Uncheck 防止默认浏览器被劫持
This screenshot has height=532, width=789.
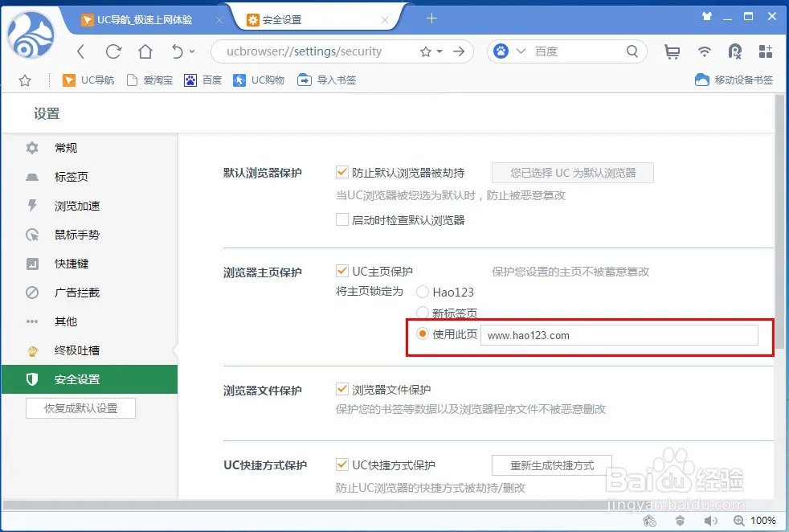click(342, 171)
